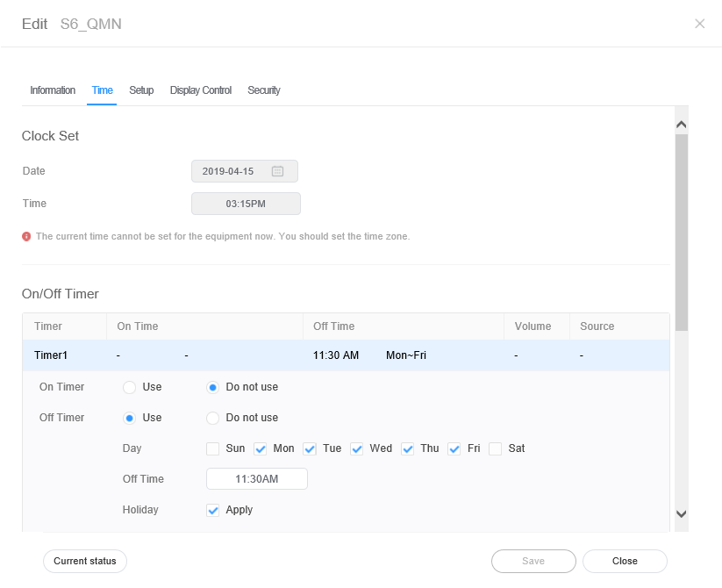Click the Current status button
The width and height of the screenshot is (722, 588).
85,561
